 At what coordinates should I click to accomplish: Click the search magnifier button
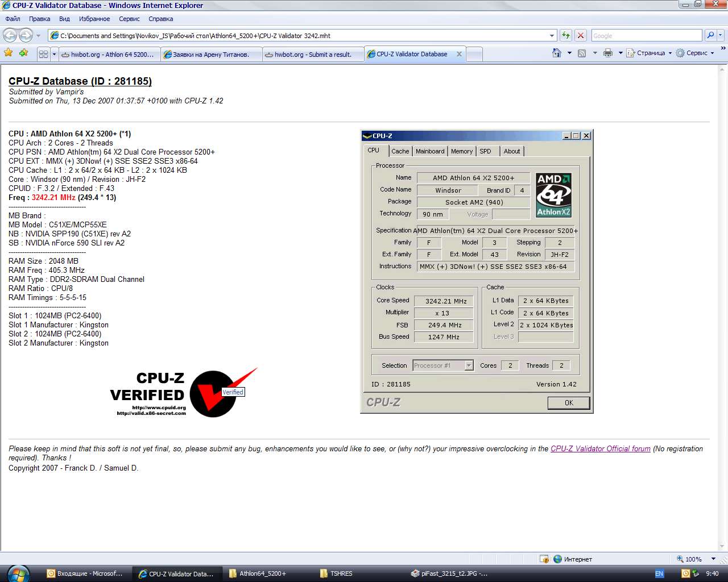710,35
